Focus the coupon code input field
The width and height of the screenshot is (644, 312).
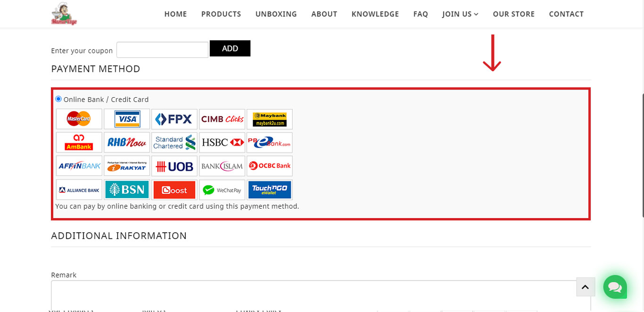(162, 50)
